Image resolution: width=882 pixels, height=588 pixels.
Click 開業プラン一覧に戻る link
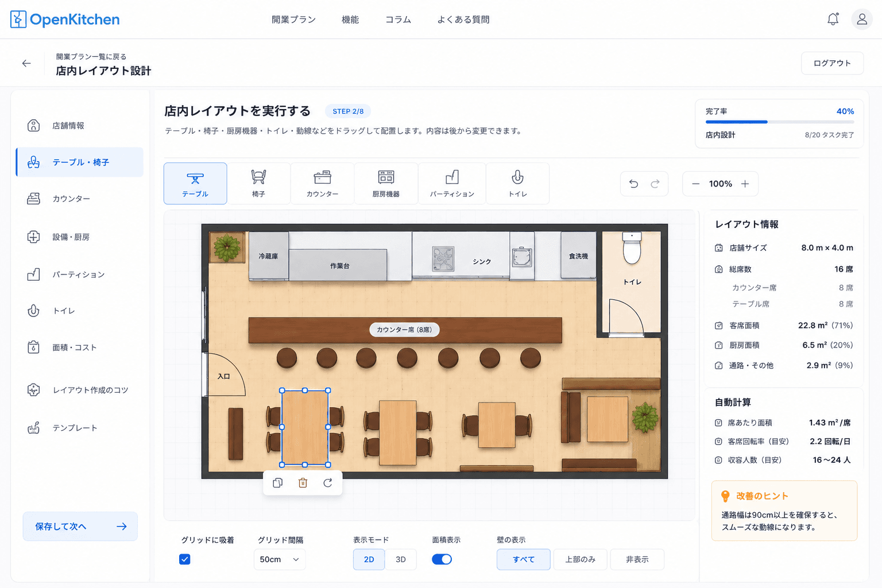[x=91, y=56]
